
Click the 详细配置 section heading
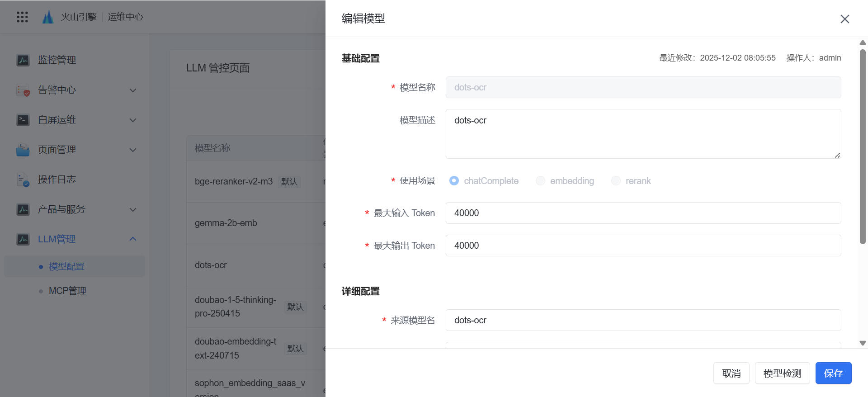(x=361, y=291)
